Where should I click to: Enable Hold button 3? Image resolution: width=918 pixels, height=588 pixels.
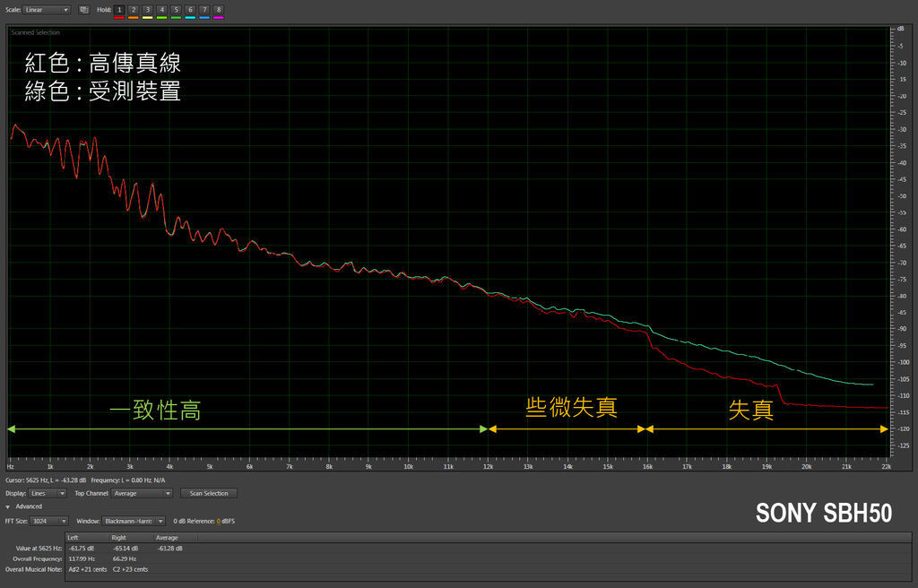[x=148, y=10]
